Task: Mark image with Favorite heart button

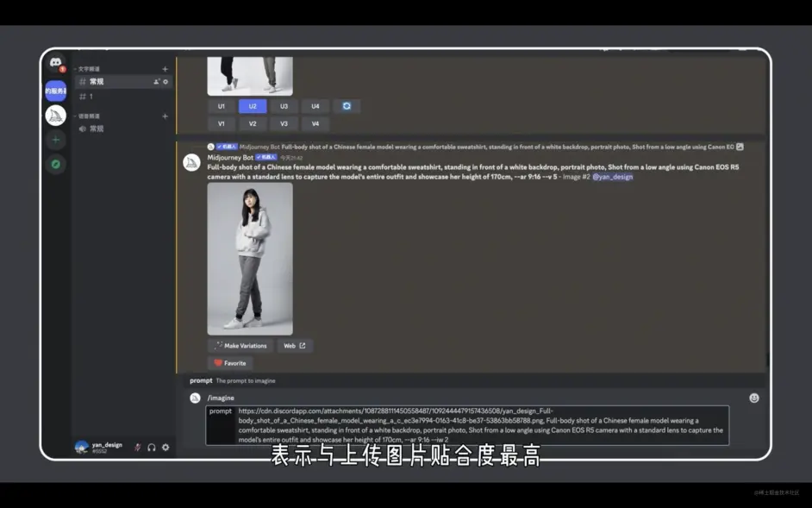Action: (x=230, y=363)
